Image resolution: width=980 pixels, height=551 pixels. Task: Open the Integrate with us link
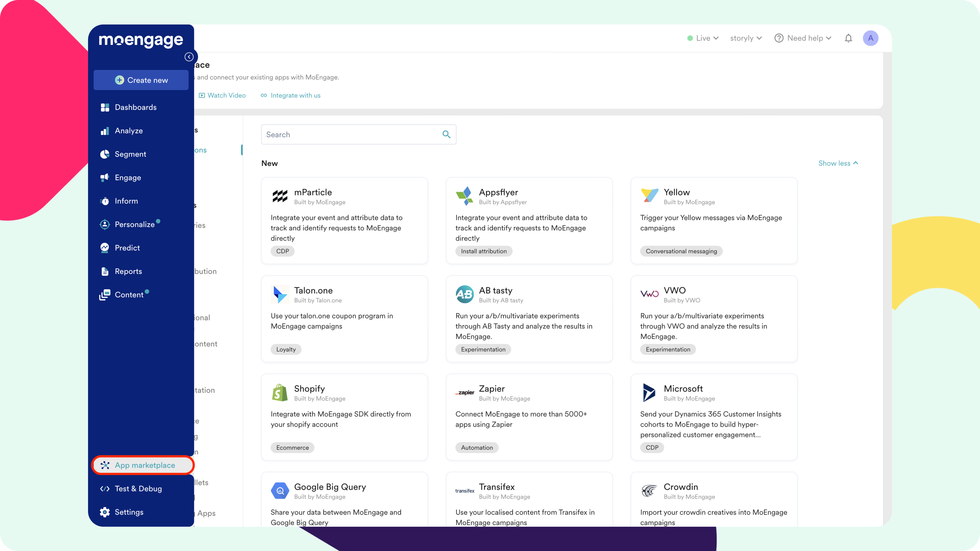291,95
